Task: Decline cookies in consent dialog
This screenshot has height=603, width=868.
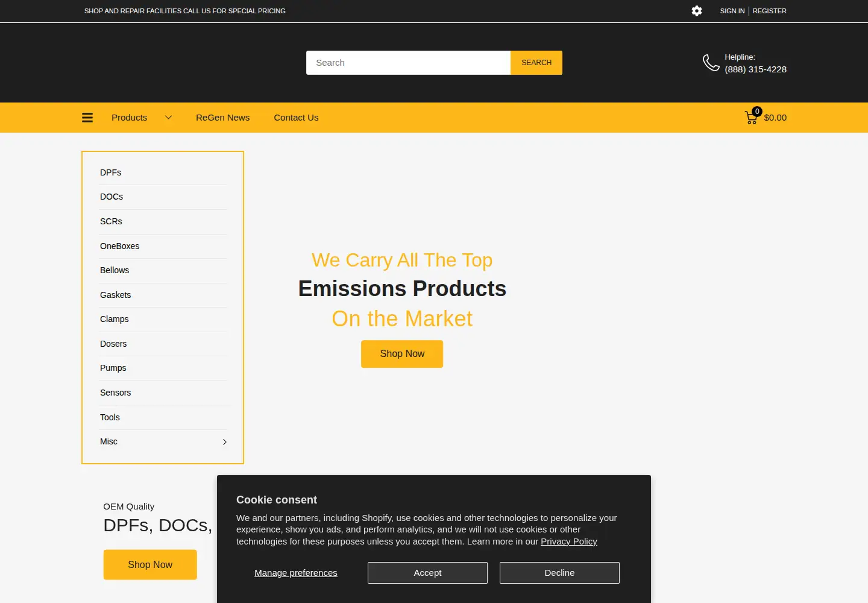Action: 559,573
